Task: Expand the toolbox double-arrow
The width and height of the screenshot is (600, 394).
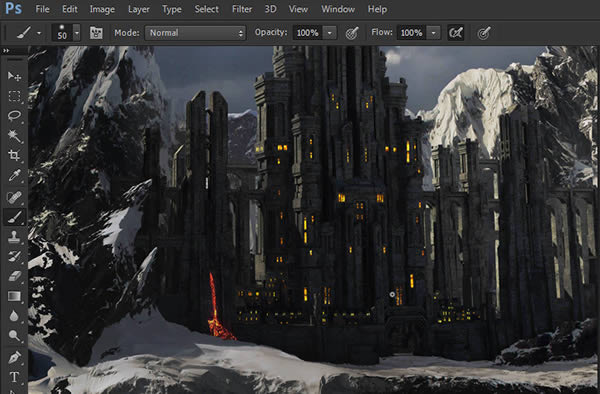Action: click(6, 50)
